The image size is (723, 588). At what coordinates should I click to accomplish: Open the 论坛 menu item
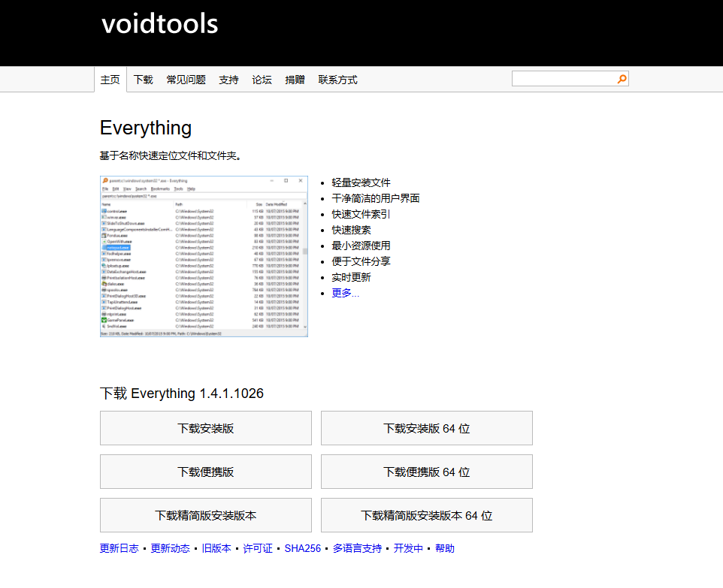262,79
